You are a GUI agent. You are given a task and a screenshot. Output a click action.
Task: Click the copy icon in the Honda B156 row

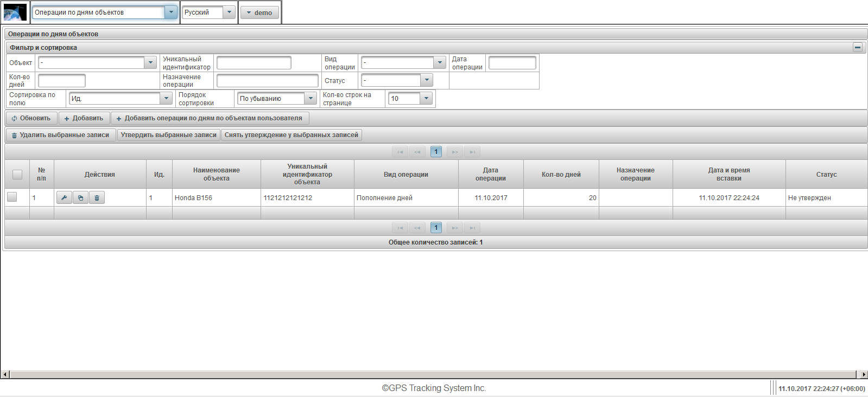80,198
